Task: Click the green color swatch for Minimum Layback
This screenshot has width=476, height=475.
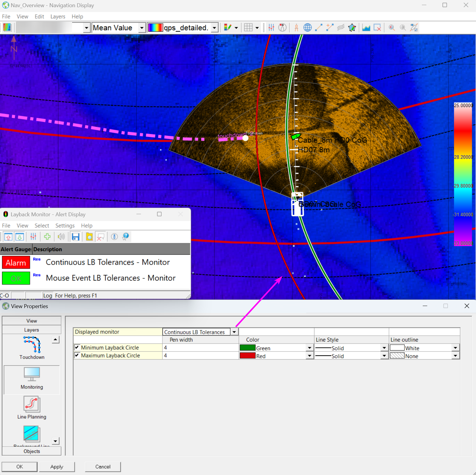Action: [247, 348]
